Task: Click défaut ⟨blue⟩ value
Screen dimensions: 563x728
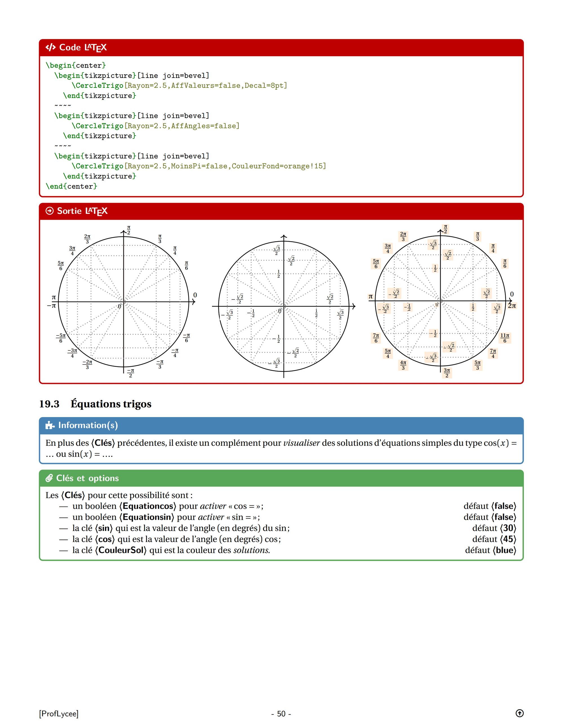Action: point(491,550)
